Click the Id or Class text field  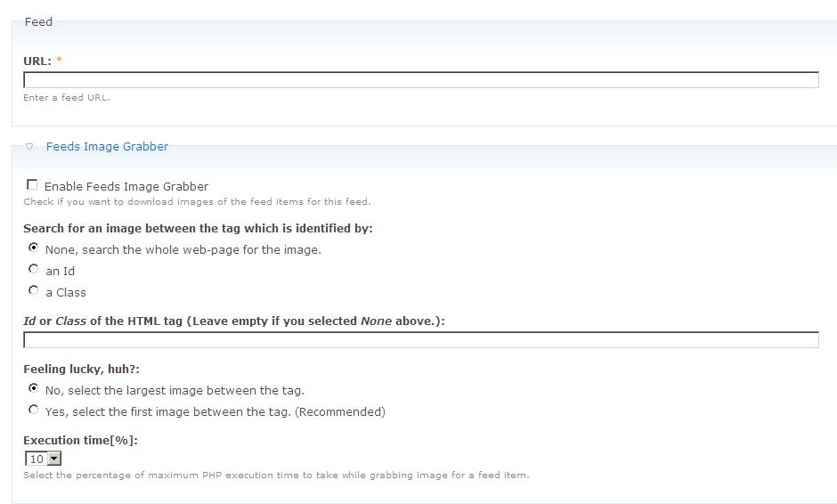pyautogui.click(x=420, y=340)
